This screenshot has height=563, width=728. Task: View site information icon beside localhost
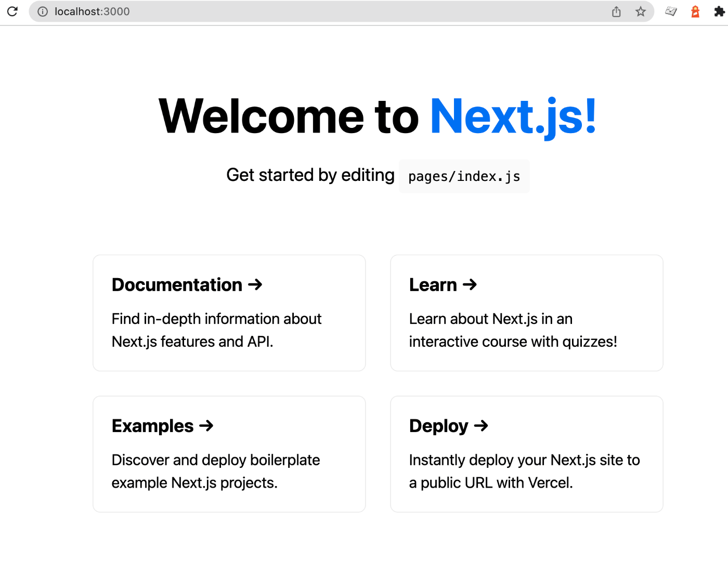[43, 11]
